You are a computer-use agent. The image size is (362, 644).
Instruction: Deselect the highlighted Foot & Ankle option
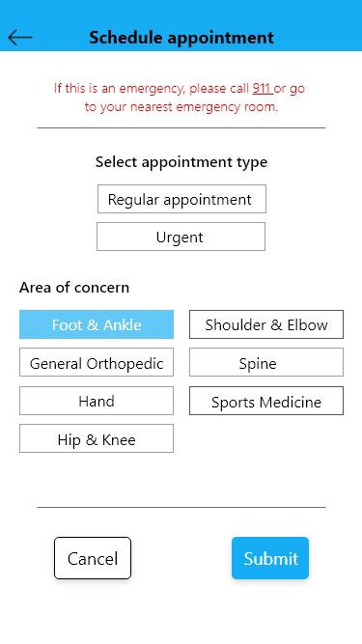tap(97, 324)
